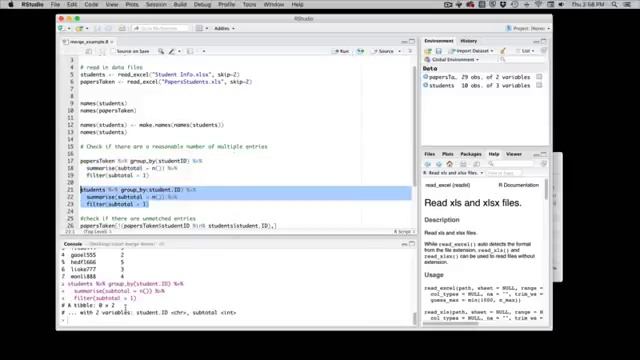The image size is (640, 360).
Task: Print the help topic icon
Action: coord(463,164)
